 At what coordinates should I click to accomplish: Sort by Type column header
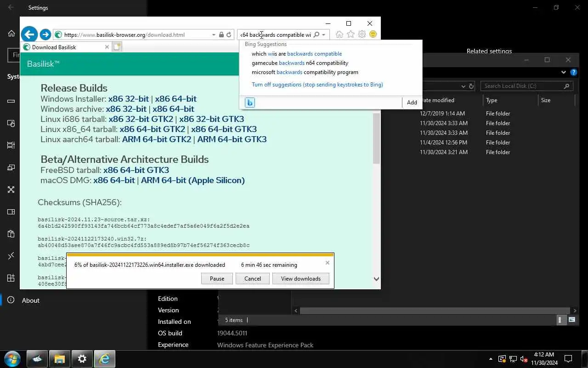click(x=492, y=100)
